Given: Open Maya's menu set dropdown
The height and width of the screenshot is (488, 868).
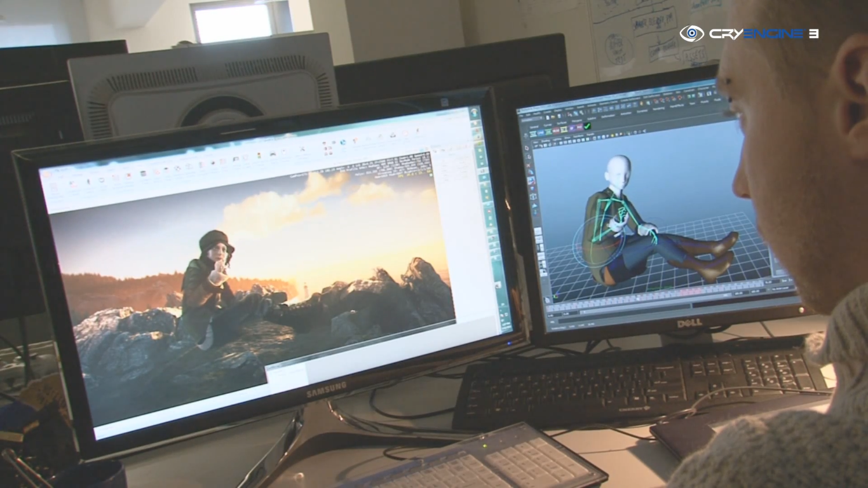Looking at the screenshot, I should pos(531,119).
